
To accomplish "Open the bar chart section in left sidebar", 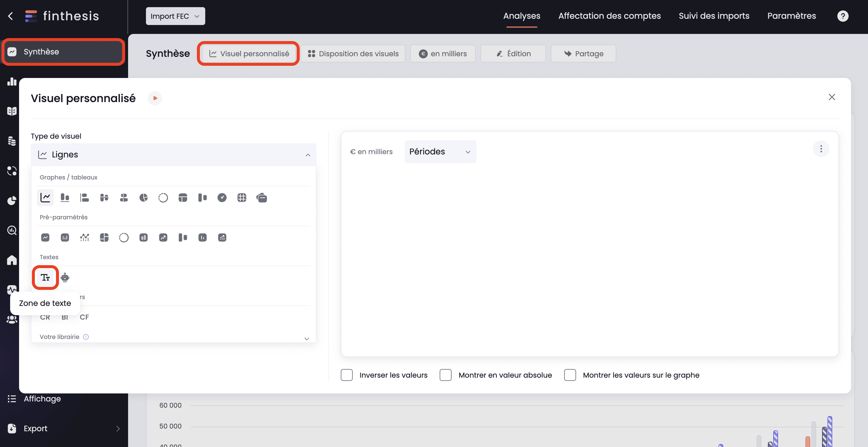I will (12, 82).
